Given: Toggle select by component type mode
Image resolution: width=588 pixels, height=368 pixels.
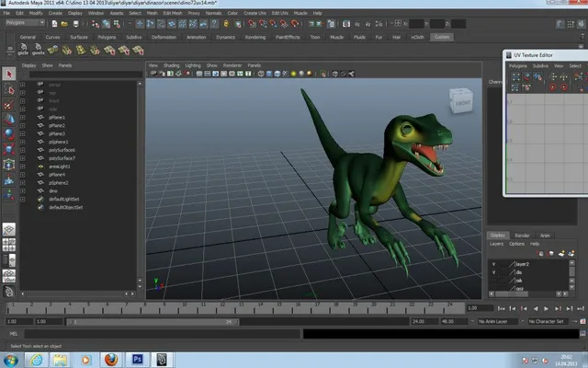Looking at the screenshot, I should point(117,24).
